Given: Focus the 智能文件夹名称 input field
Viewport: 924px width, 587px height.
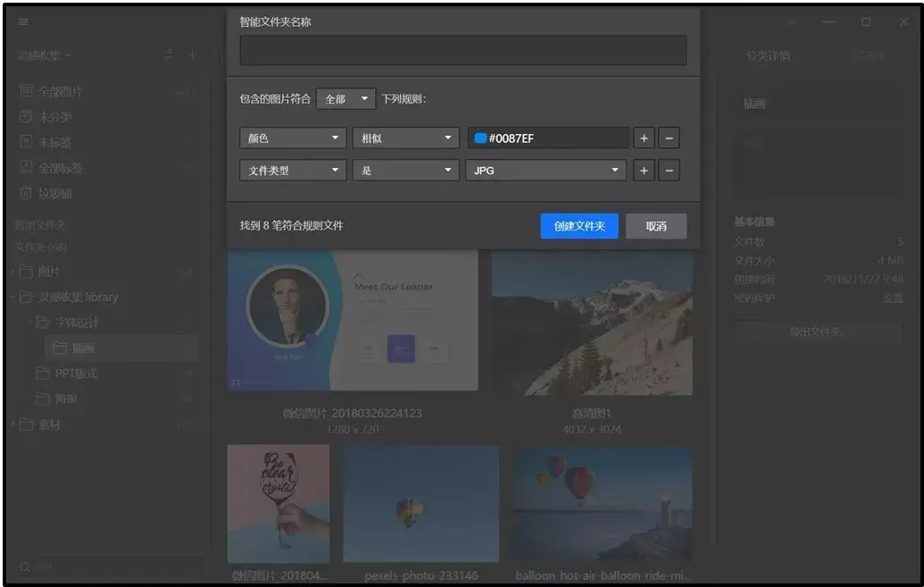Looking at the screenshot, I should (x=463, y=50).
